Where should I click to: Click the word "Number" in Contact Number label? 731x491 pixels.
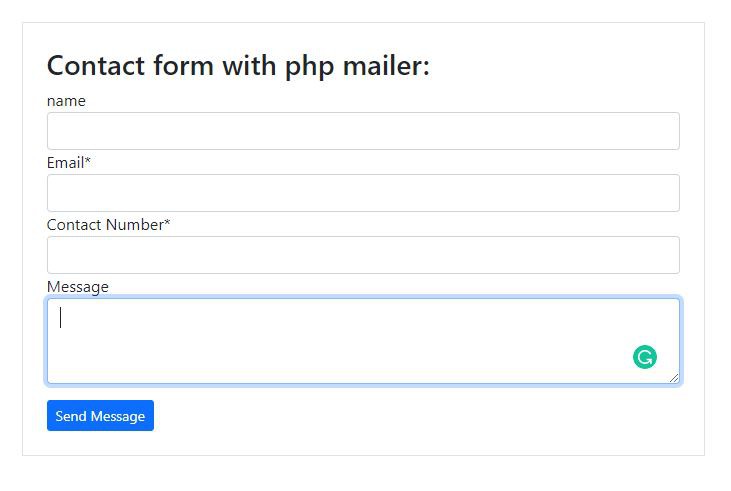[x=132, y=225]
